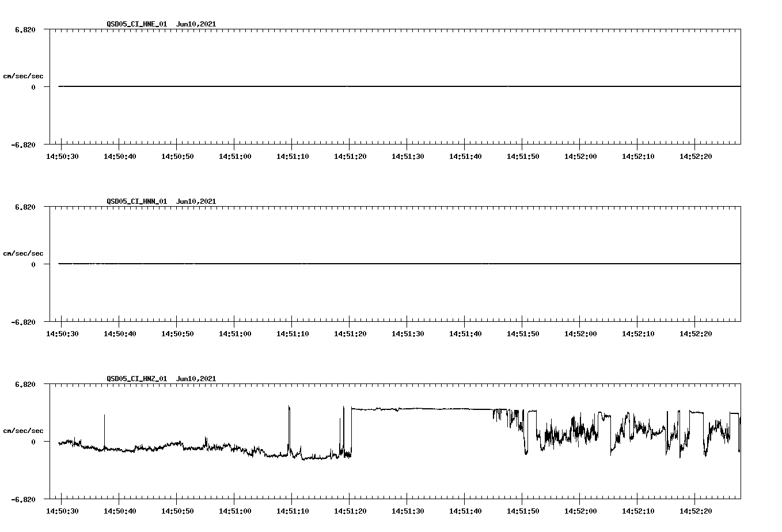
Task: Click the 14:50:30 time label on HNE plot
Action: click(62, 157)
